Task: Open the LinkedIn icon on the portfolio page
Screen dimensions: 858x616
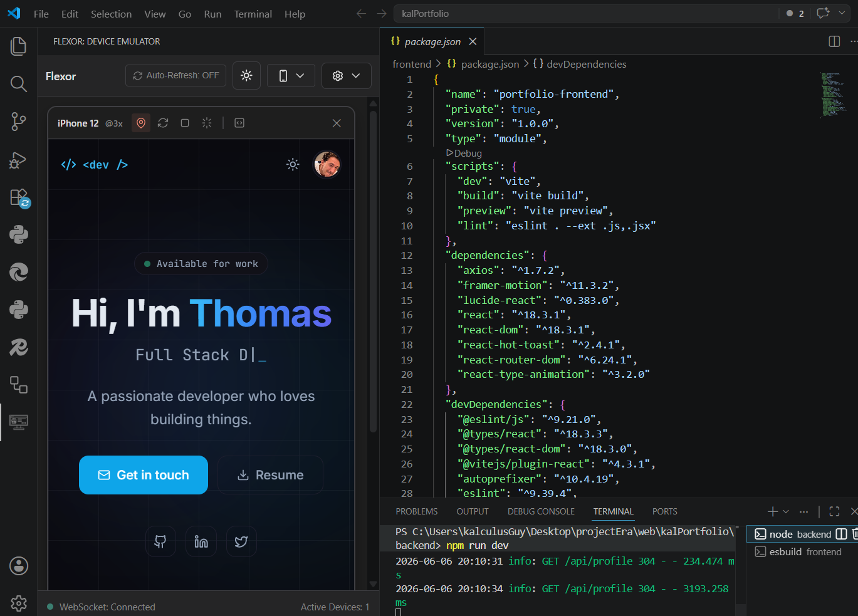Action: 201,541
